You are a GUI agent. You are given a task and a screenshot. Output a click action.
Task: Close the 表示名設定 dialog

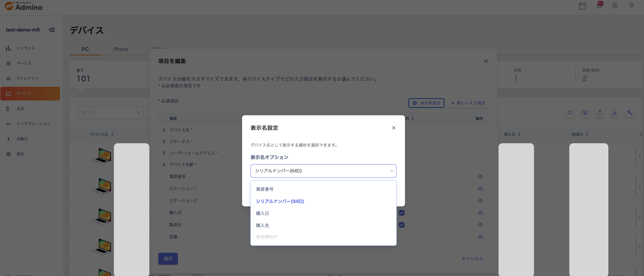click(394, 128)
